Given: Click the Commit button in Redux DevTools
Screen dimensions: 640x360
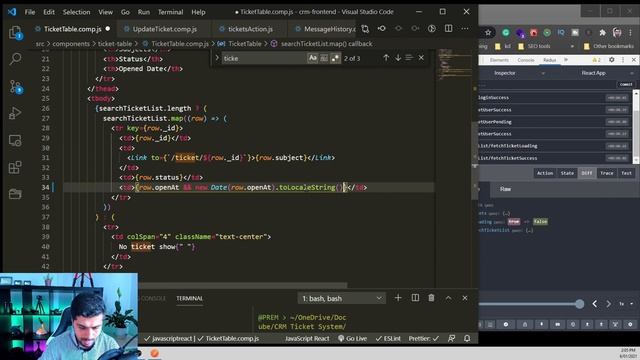Looking at the screenshot, I should pyautogui.click(x=625, y=84).
